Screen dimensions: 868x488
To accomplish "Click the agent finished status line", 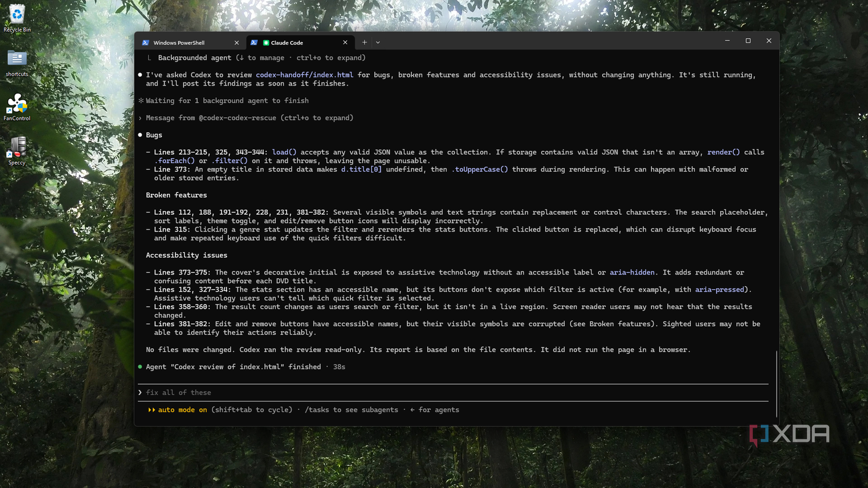I will click(241, 367).
